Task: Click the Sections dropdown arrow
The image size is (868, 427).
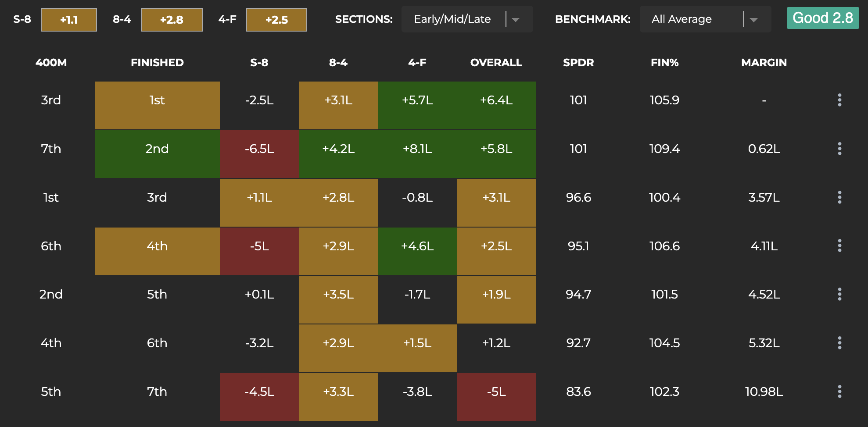Action: (x=516, y=20)
